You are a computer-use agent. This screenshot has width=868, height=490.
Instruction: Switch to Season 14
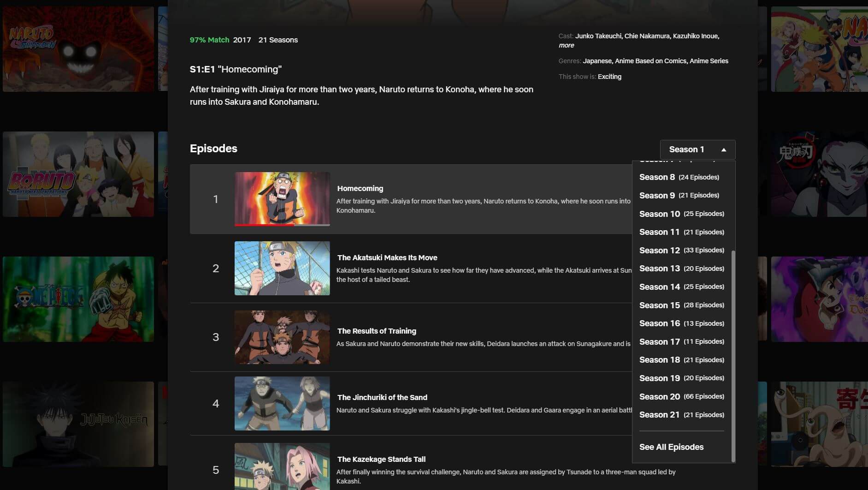click(x=681, y=287)
